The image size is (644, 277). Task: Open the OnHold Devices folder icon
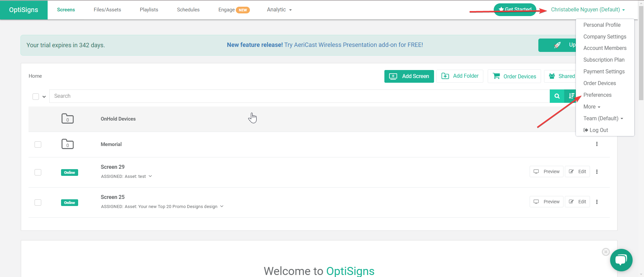[x=67, y=119]
